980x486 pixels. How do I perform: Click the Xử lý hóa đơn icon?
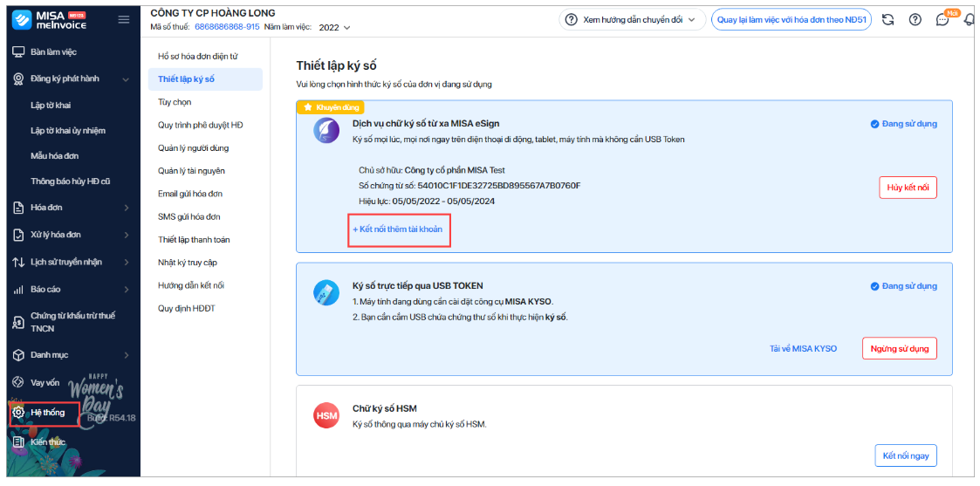click(18, 235)
